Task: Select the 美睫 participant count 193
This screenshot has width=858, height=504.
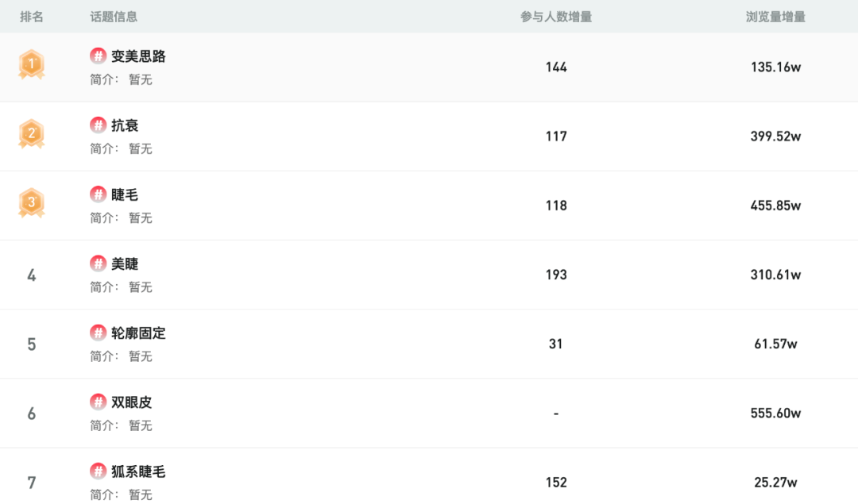Action: [x=556, y=275]
